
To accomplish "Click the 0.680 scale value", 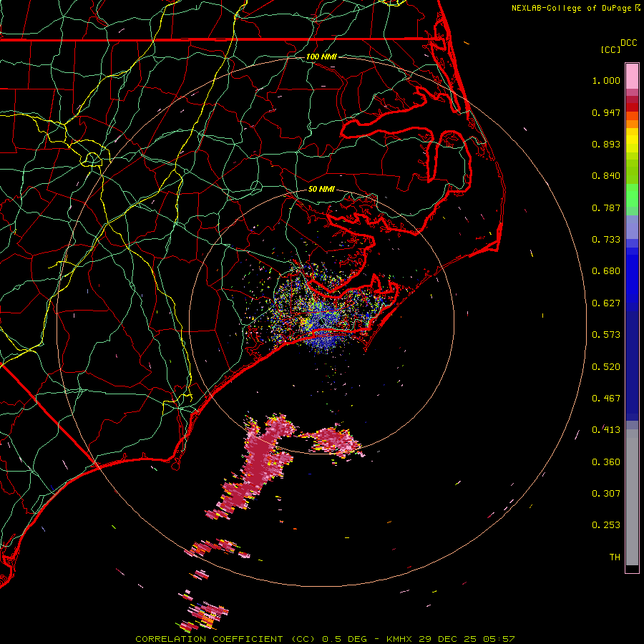I will point(606,271).
